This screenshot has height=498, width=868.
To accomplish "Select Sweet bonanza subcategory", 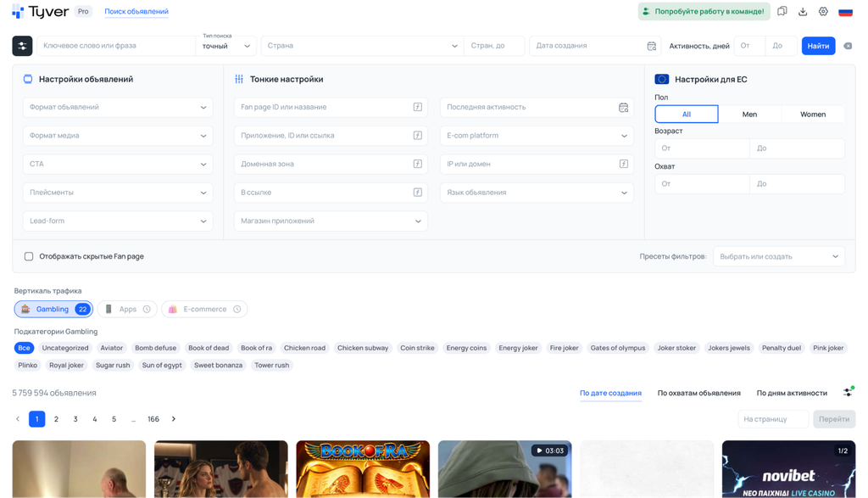I will click(x=218, y=365).
